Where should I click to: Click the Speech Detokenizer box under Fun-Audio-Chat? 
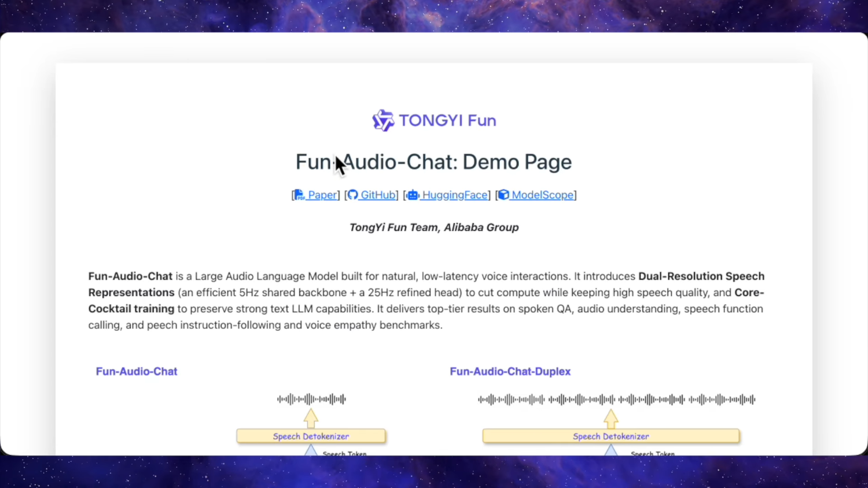[311, 436]
